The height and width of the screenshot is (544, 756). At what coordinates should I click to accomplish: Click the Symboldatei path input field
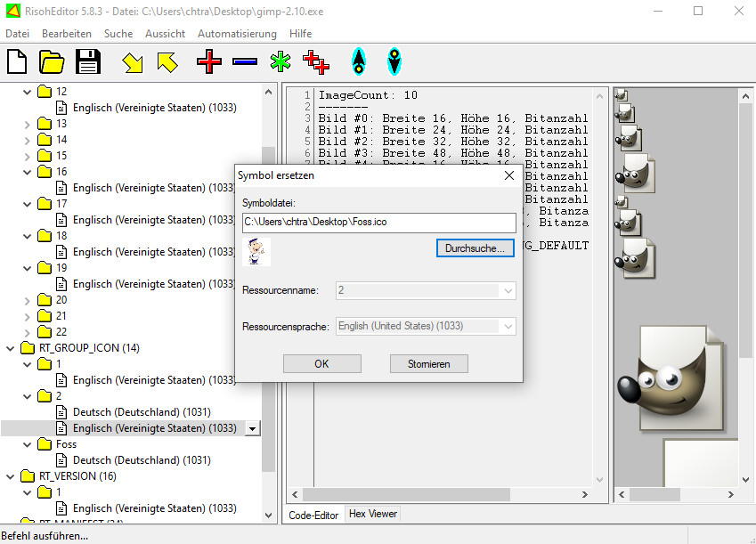tap(378, 223)
